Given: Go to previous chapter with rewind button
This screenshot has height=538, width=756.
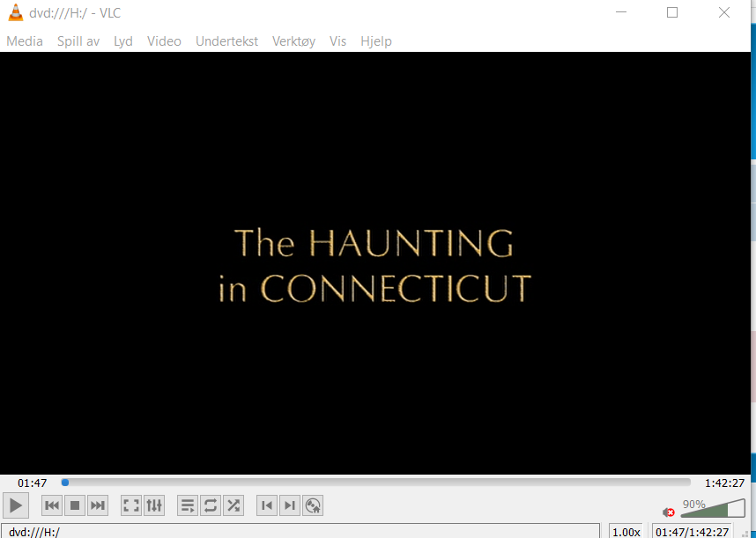Looking at the screenshot, I should point(52,505).
